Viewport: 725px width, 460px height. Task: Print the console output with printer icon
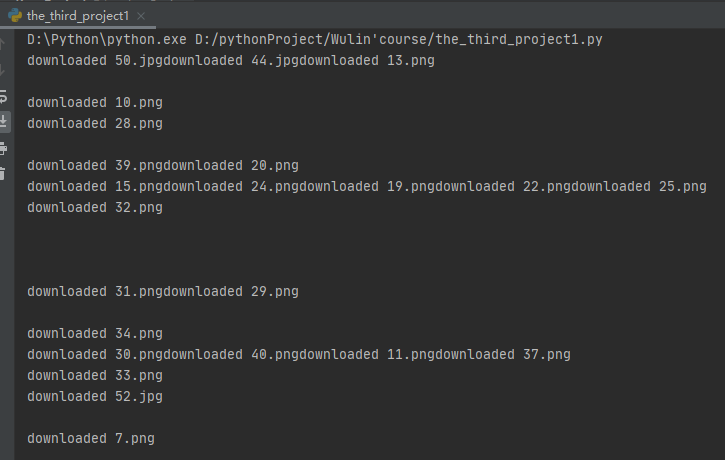(x=3, y=148)
